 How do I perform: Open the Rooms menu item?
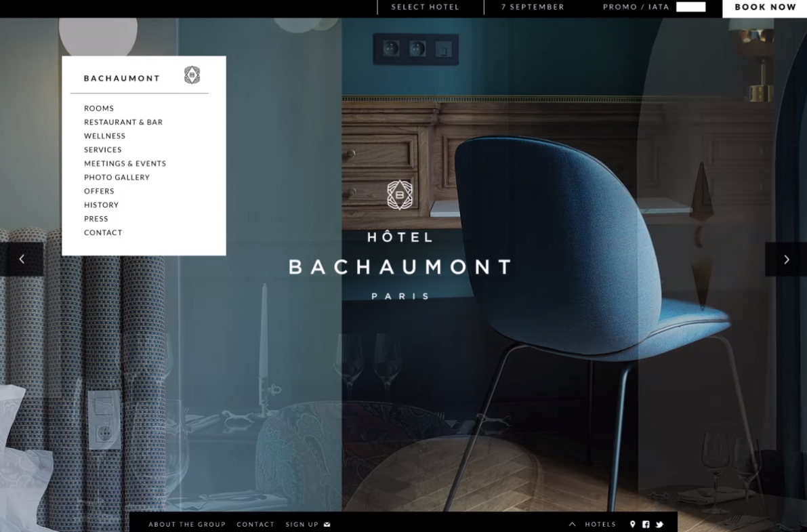click(x=99, y=108)
